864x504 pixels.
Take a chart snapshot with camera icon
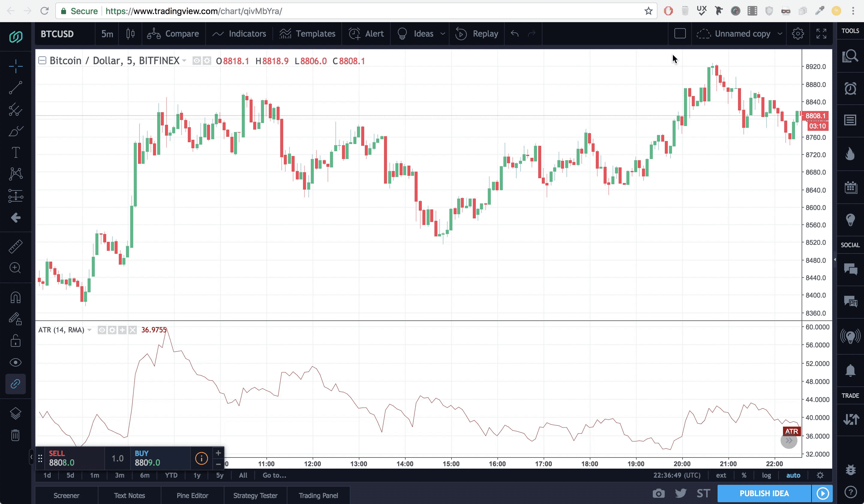tap(658, 493)
